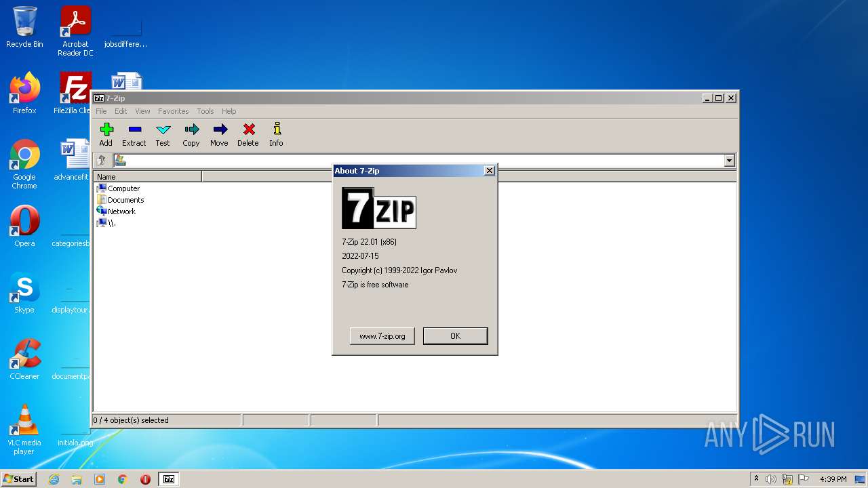Image resolution: width=868 pixels, height=488 pixels.
Task: Open Skype desktop shortcut
Action: (x=24, y=292)
